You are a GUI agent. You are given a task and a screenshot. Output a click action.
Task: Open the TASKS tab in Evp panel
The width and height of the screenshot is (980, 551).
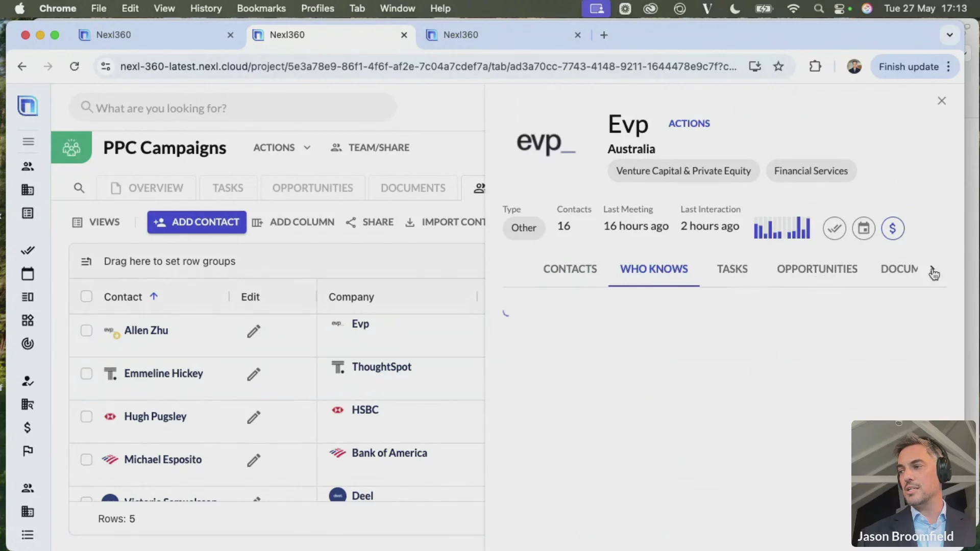coord(732,269)
